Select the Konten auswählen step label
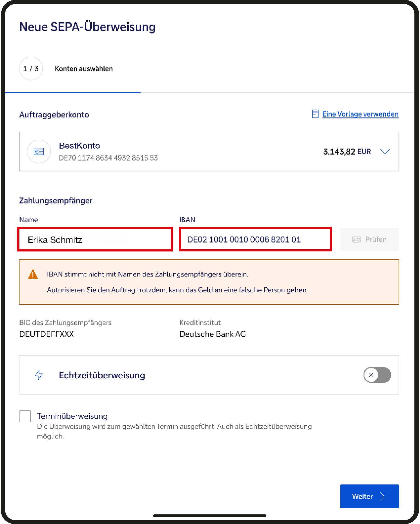 coord(84,68)
